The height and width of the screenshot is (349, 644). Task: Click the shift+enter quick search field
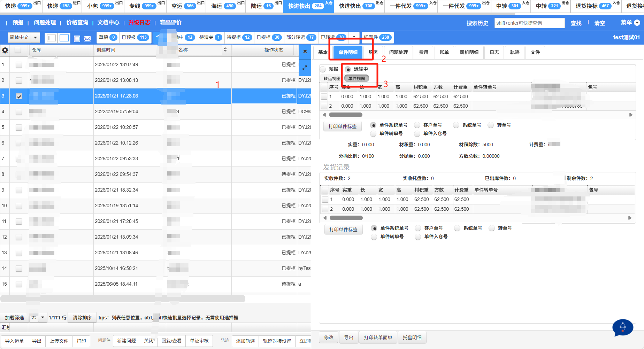click(x=529, y=23)
